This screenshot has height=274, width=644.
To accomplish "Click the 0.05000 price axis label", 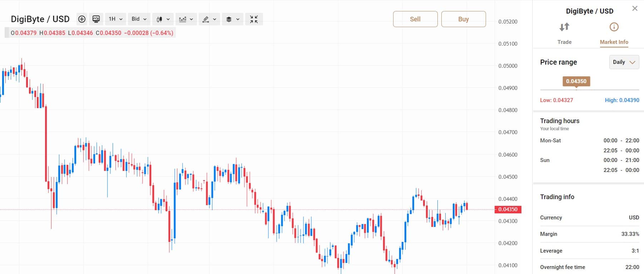I will (508, 66).
